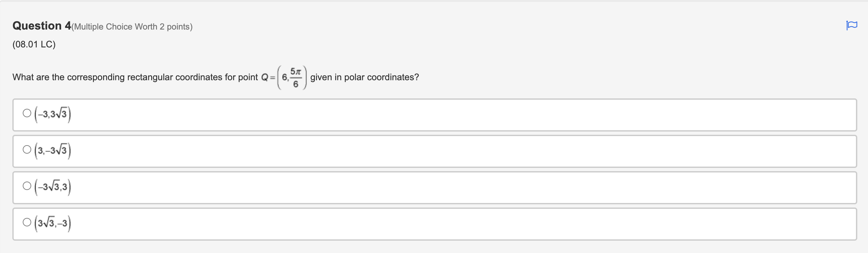Choose answer option (−3√3,3)

pos(53,187)
